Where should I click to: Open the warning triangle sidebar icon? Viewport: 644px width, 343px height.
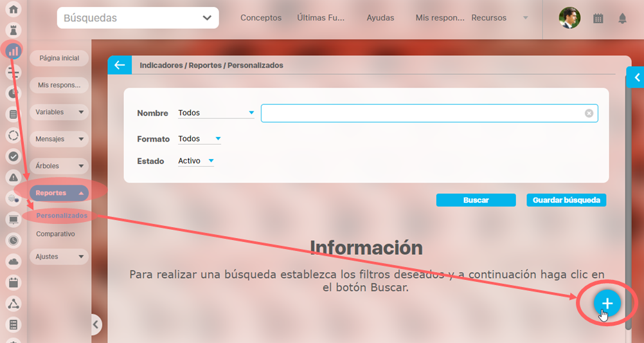(x=13, y=177)
